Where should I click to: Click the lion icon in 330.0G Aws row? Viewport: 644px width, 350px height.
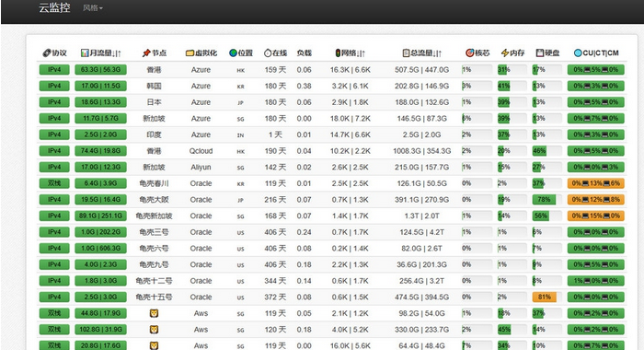[154, 330]
